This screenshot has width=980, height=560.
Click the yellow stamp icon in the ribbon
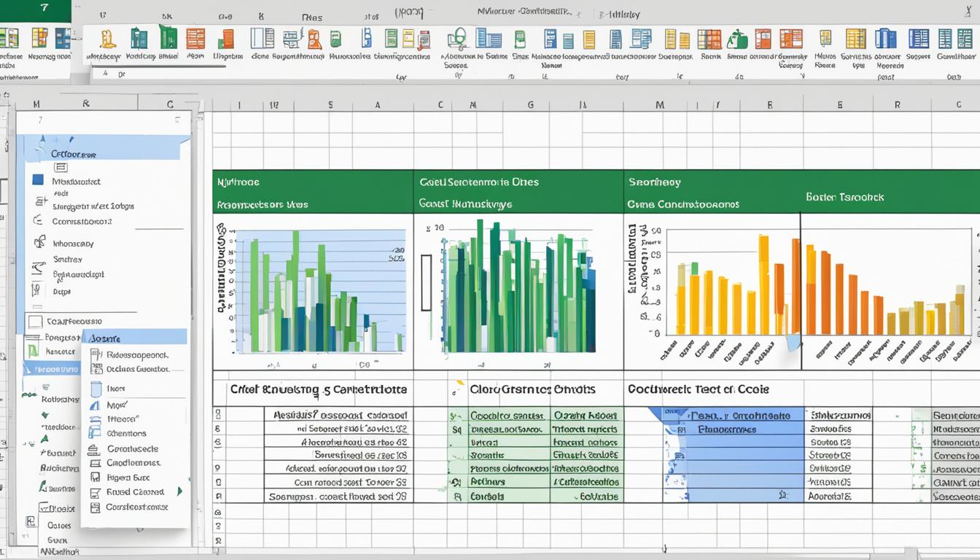(107, 39)
